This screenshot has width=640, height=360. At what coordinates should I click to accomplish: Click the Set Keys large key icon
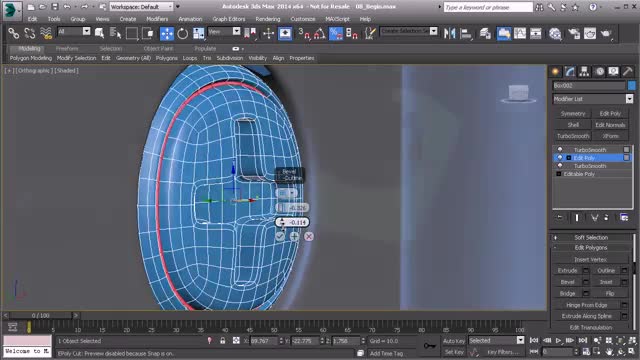[x=429, y=346]
